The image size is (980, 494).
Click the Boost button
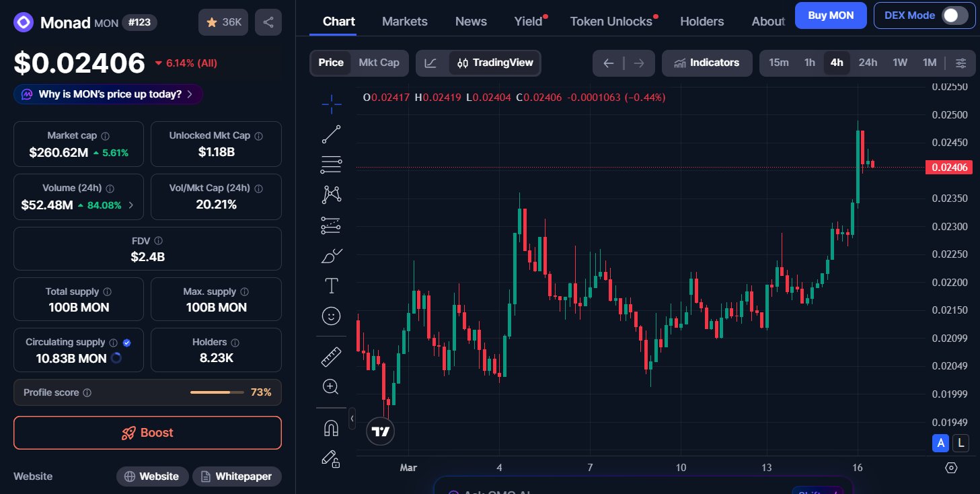147,433
